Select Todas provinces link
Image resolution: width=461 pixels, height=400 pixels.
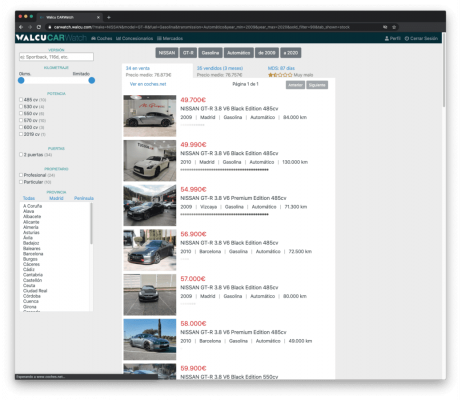point(29,198)
